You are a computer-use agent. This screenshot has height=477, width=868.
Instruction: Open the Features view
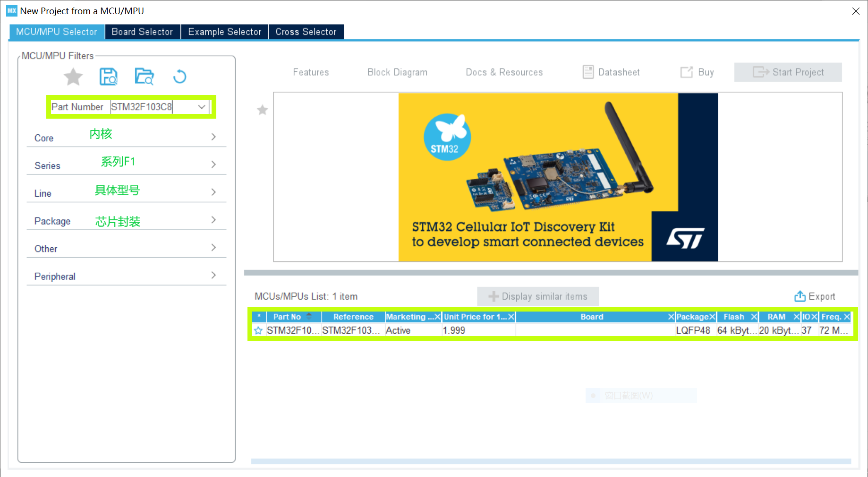[x=311, y=72]
